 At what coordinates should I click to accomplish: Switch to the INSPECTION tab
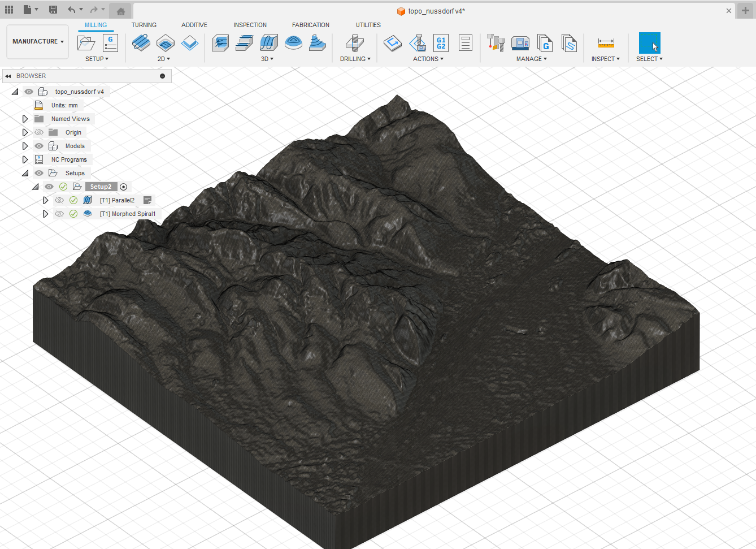tap(250, 25)
